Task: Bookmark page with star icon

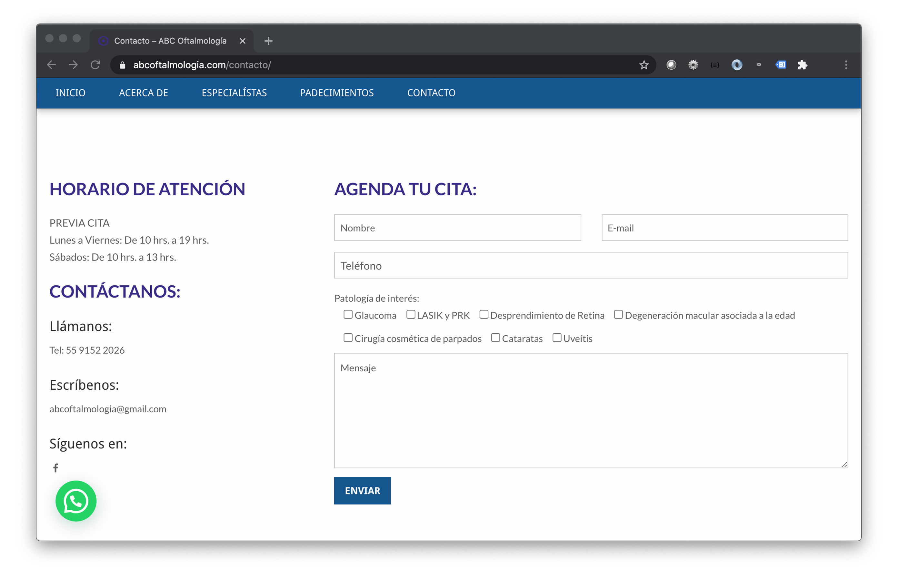Action: [x=644, y=65]
